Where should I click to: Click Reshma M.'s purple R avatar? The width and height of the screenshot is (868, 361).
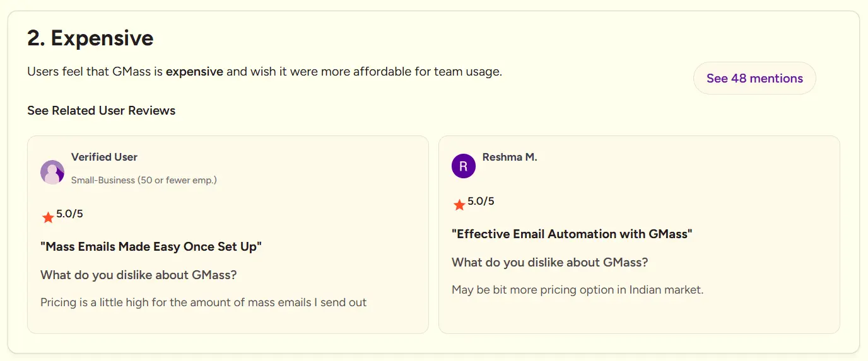click(x=464, y=166)
